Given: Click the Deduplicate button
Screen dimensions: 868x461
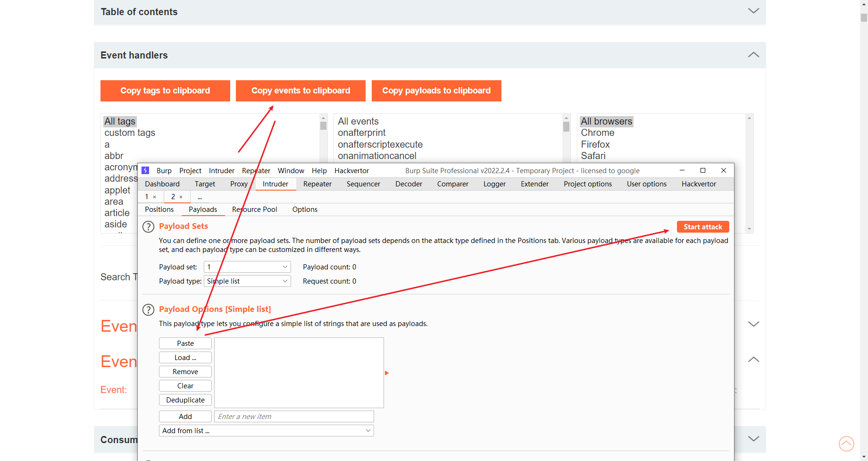Looking at the screenshot, I should click(x=185, y=400).
